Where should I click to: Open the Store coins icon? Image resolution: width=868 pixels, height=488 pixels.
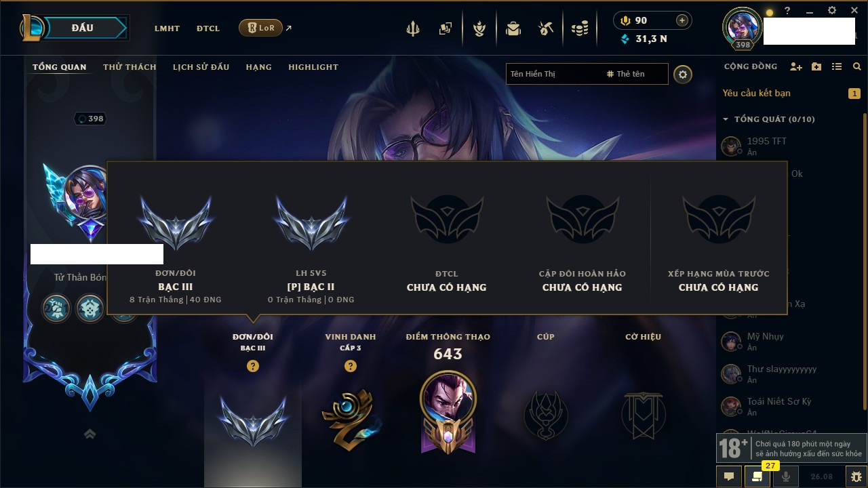579,28
